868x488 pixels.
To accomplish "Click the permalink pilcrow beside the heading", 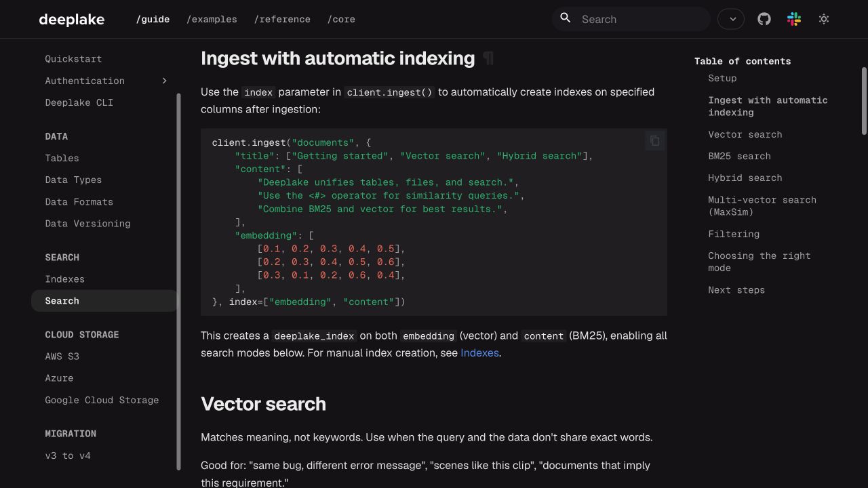I will 488,58.
